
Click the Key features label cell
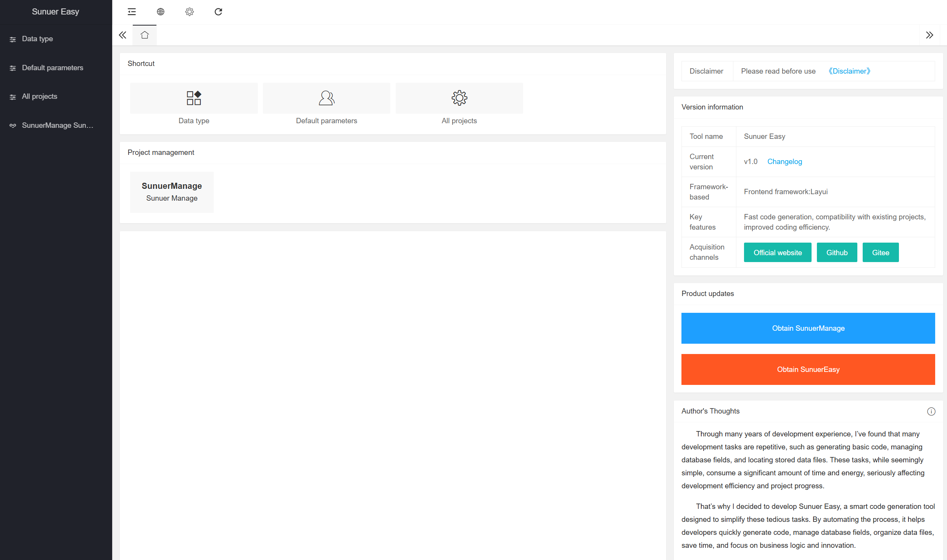tap(709, 222)
